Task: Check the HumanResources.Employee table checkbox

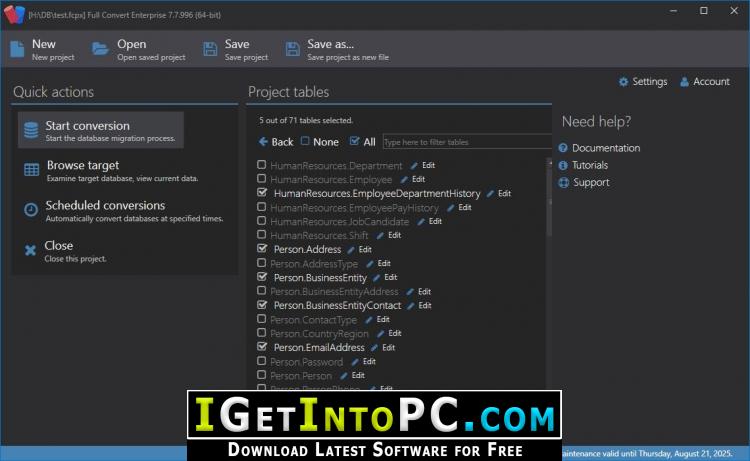Action: pyautogui.click(x=261, y=178)
